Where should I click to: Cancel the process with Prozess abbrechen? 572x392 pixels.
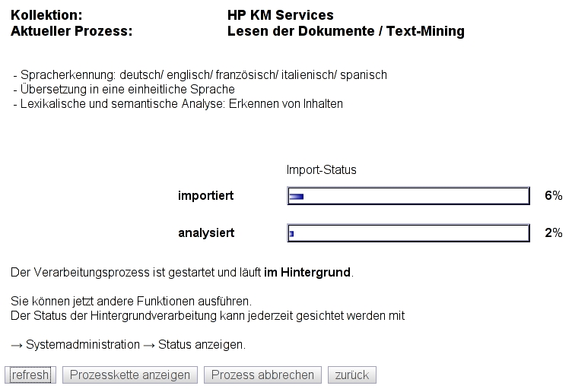[262, 375]
